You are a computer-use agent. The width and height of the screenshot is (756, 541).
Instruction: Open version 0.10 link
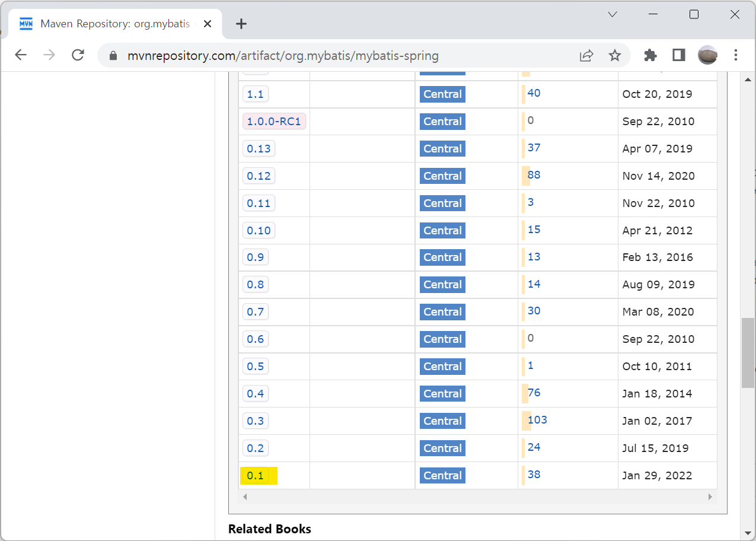click(x=259, y=231)
